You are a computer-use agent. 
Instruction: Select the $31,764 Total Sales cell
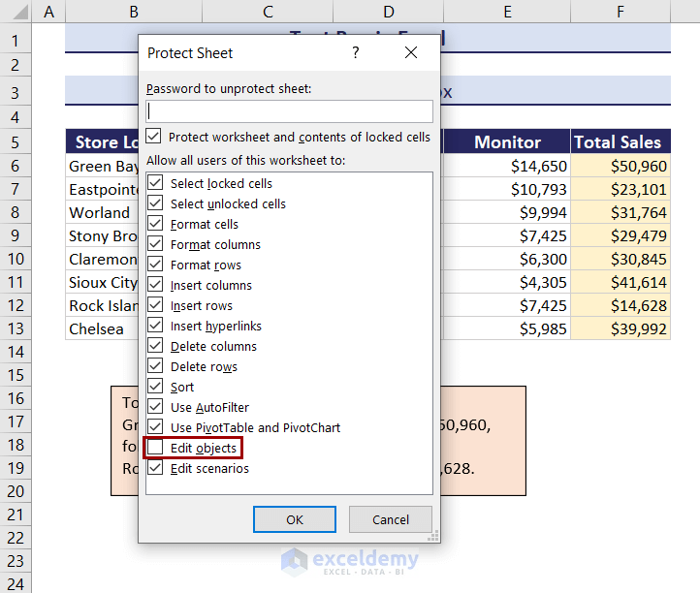point(620,212)
